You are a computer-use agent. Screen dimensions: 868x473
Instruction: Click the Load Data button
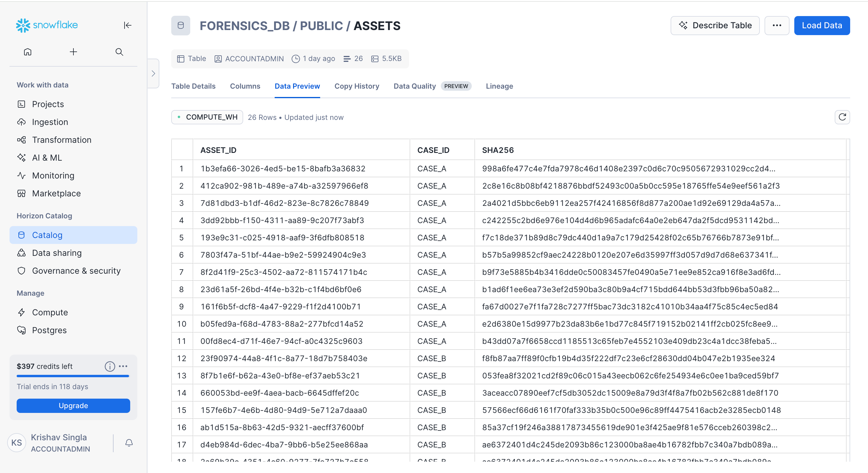(822, 26)
